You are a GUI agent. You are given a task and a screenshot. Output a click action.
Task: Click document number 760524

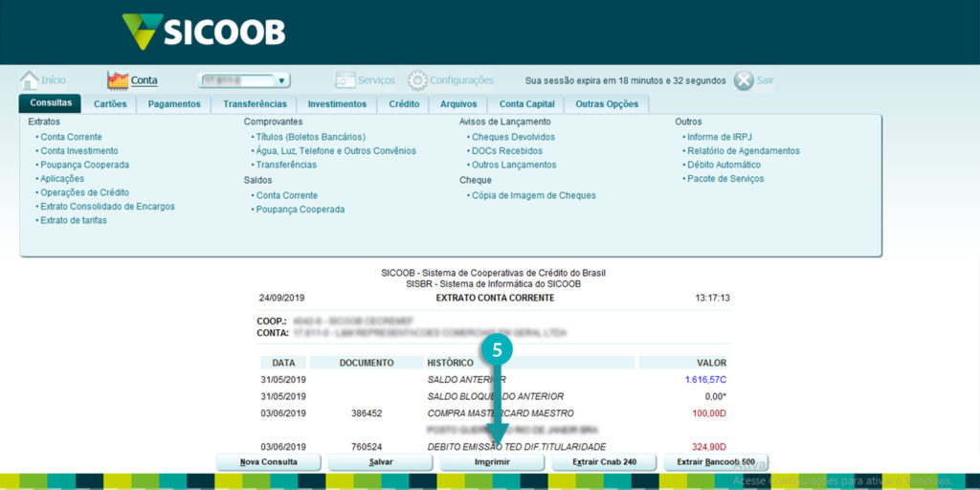(x=367, y=447)
